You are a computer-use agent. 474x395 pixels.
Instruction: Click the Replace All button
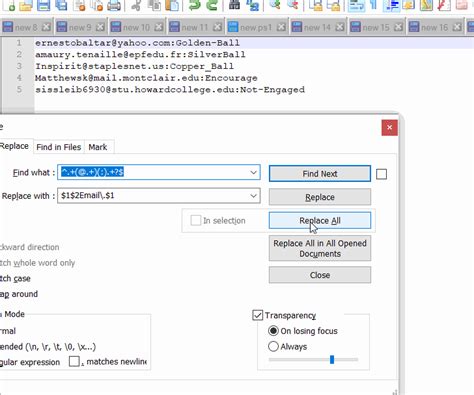pyautogui.click(x=320, y=220)
